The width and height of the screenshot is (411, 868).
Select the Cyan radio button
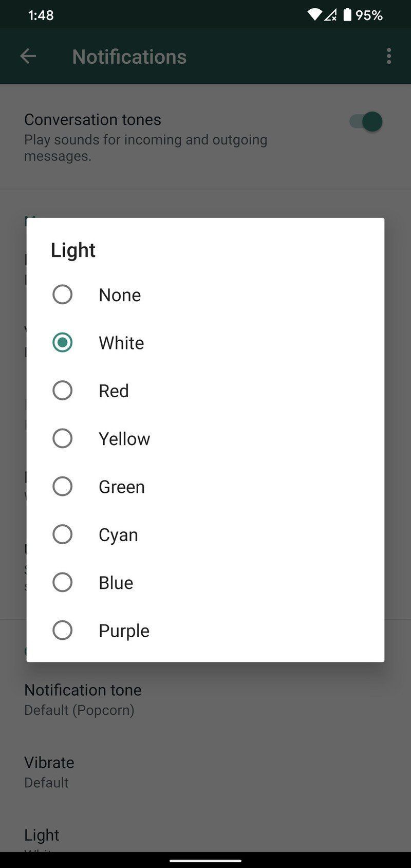(63, 534)
